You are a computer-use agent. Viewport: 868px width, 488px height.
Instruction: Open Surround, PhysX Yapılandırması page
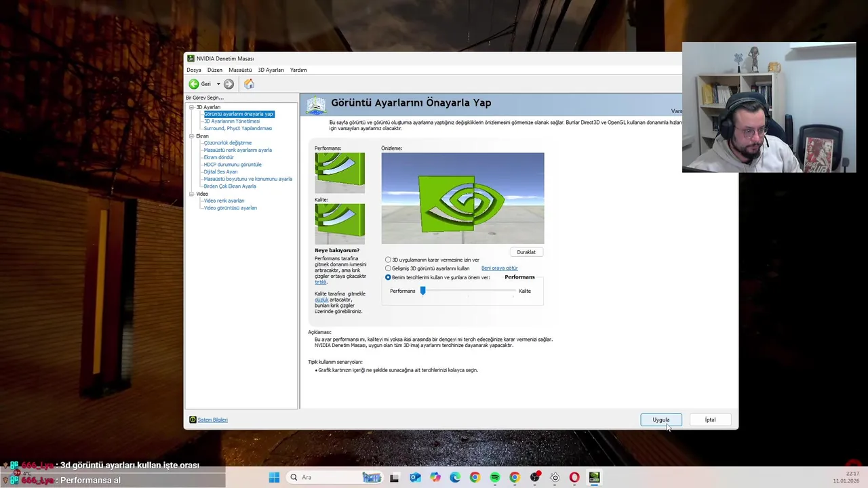[x=238, y=128]
